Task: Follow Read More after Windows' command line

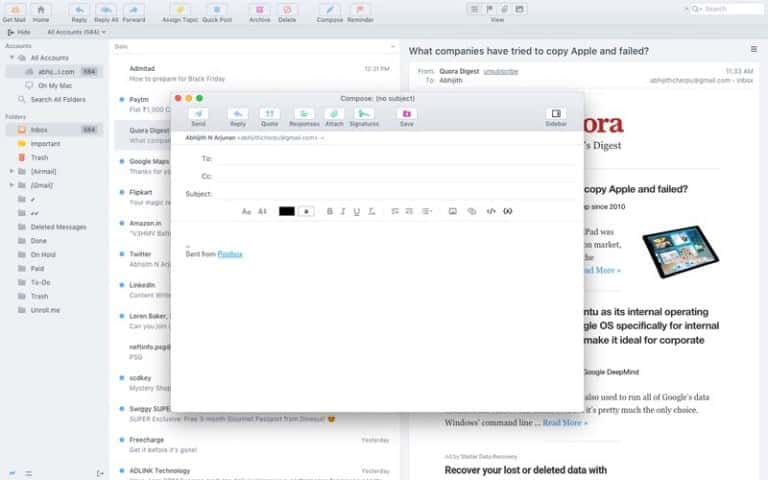Action: (564, 423)
